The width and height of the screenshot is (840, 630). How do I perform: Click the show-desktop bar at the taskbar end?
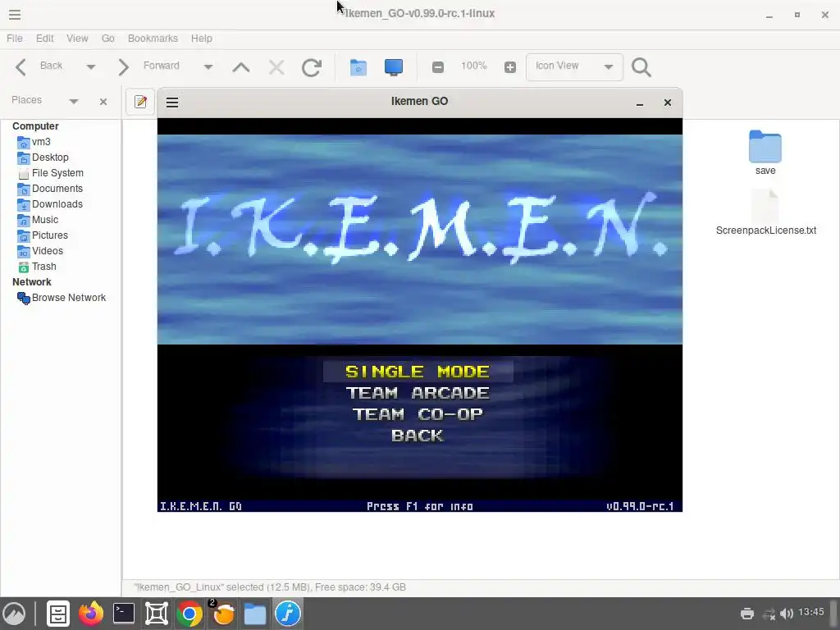point(833,614)
